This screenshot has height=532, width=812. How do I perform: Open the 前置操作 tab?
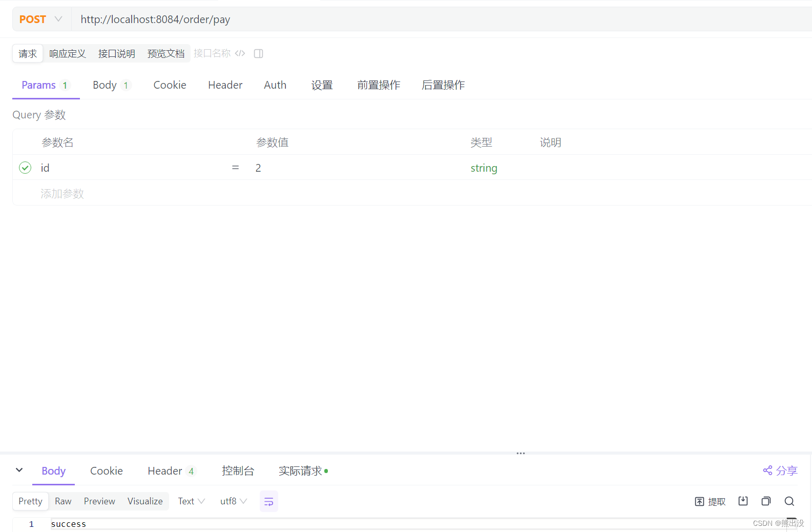379,85
